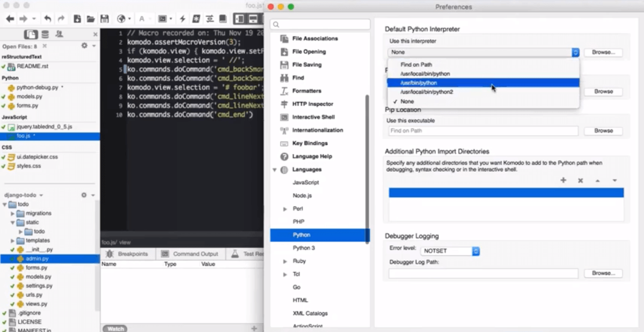
Task: Show the Places view icon in the left pane
Action: (x=31, y=34)
